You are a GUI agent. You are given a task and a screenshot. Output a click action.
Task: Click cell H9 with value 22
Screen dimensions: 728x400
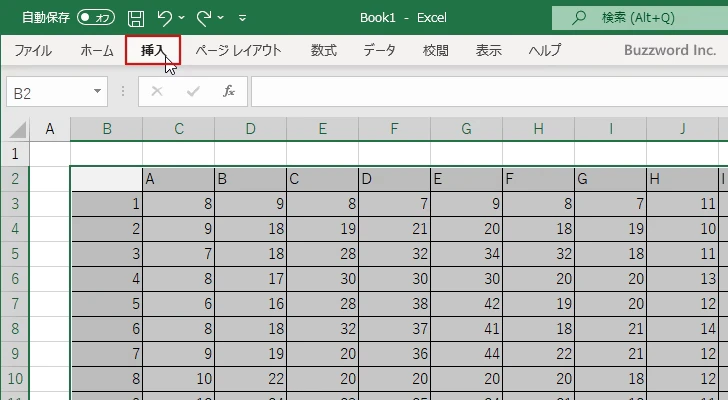[538, 354]
